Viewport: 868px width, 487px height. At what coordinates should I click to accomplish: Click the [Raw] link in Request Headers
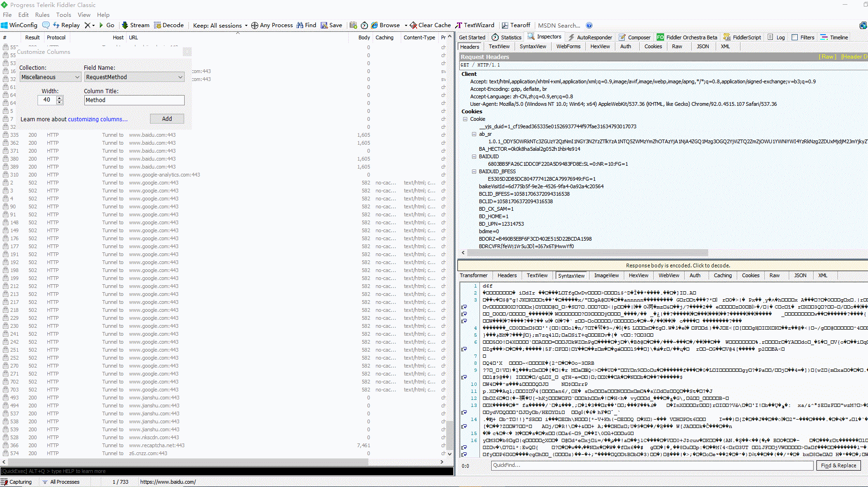click(x=827, y=57)
